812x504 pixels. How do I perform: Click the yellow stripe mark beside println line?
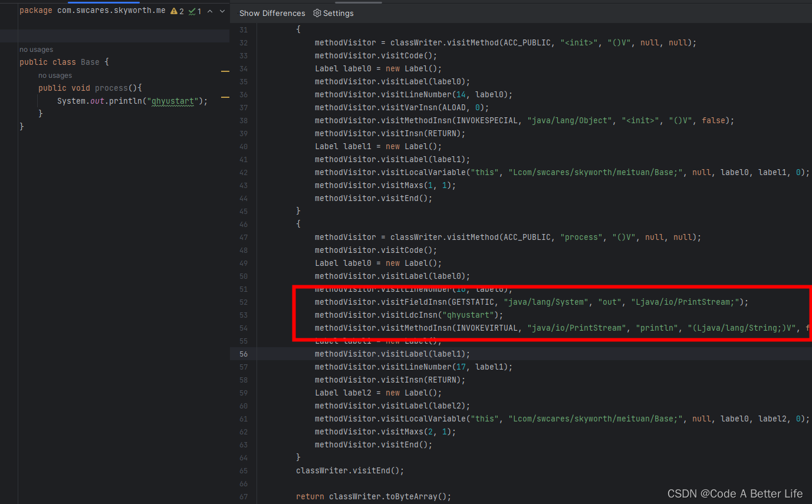225,96
